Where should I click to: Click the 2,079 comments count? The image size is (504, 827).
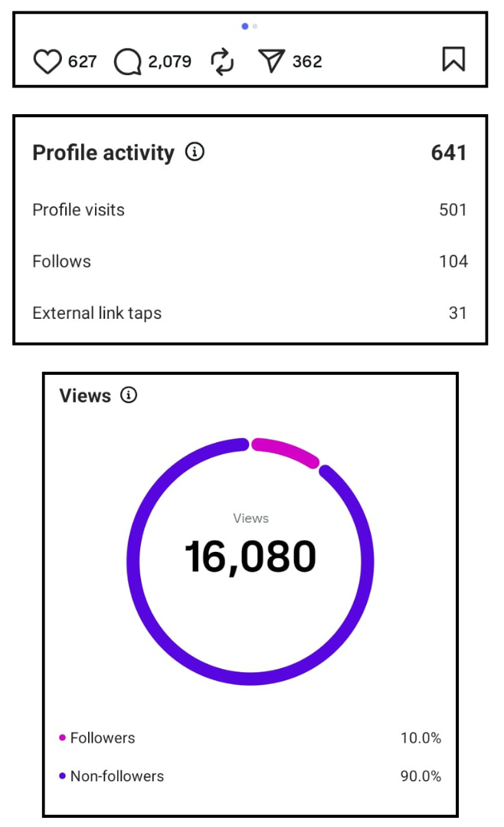coord(169,61)
